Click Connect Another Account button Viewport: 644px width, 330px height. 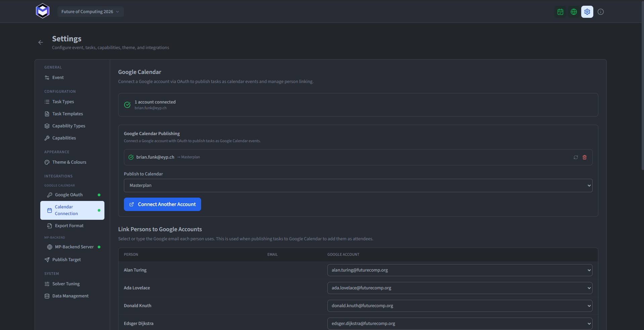coord(163,204)
